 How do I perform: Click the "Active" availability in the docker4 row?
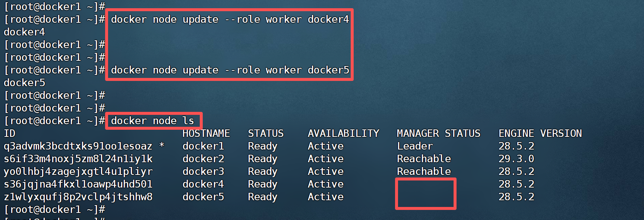point(325,184)
